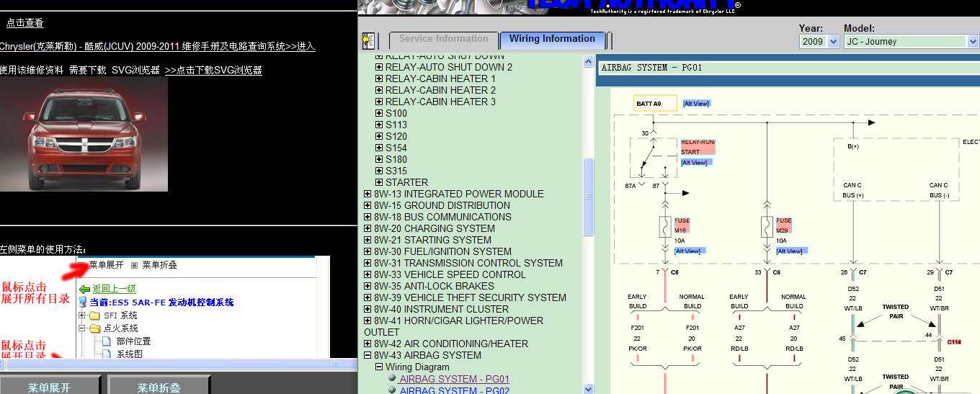Click the bullet icon beside AIRBAG SYSTEM - PG02
This screenshot has width=980, height=394.
pyautogui.click(x=392, y=389)
